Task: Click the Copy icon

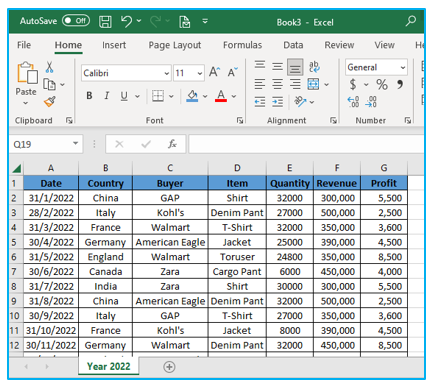Action: point(49,84)
